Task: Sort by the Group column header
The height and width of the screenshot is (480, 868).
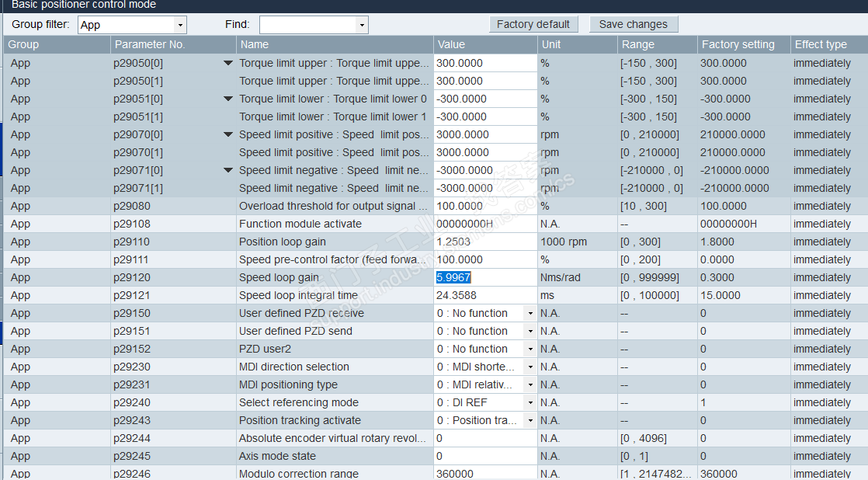Action: (x=57, y=44)
